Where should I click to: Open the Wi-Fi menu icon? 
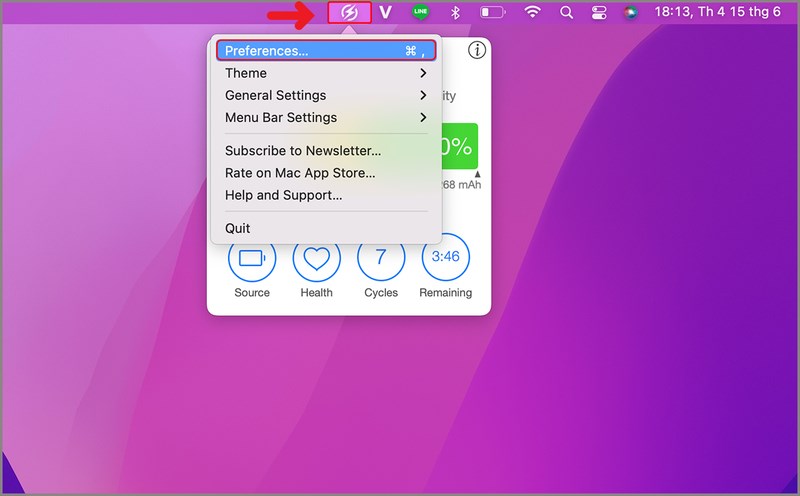click(x=533, y=13)
